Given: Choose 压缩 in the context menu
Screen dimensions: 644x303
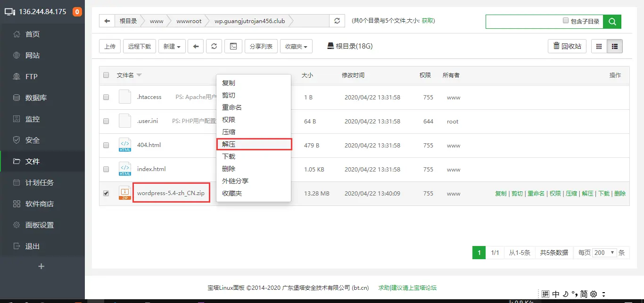Looking at the screenshot, I should pyautogui.click(x=254, y=132).
